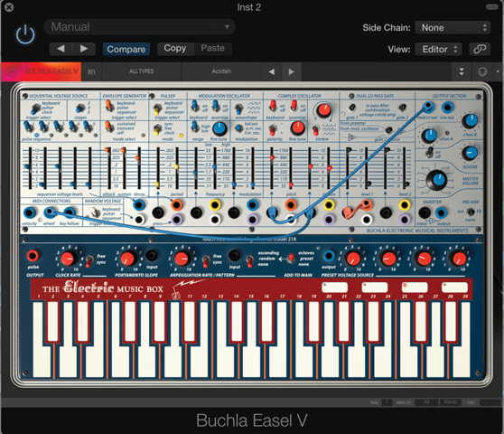Click the portamento slope red knob
Image resolution: width=504 pixels, height=434 pixels.
pyautogui.click(x=128, y=259)
